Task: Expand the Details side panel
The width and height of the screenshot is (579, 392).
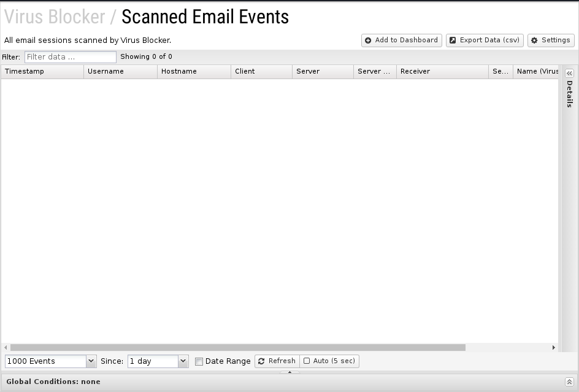Action: [569, 73]
